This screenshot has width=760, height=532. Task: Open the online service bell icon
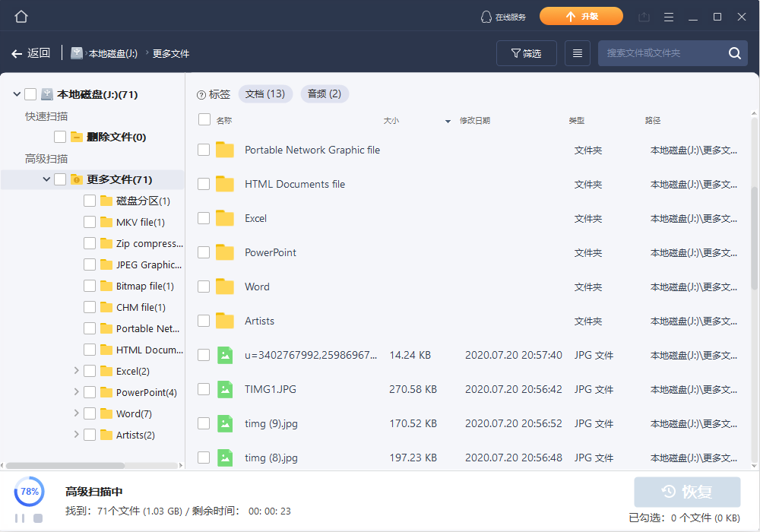(x=485, y=16)
